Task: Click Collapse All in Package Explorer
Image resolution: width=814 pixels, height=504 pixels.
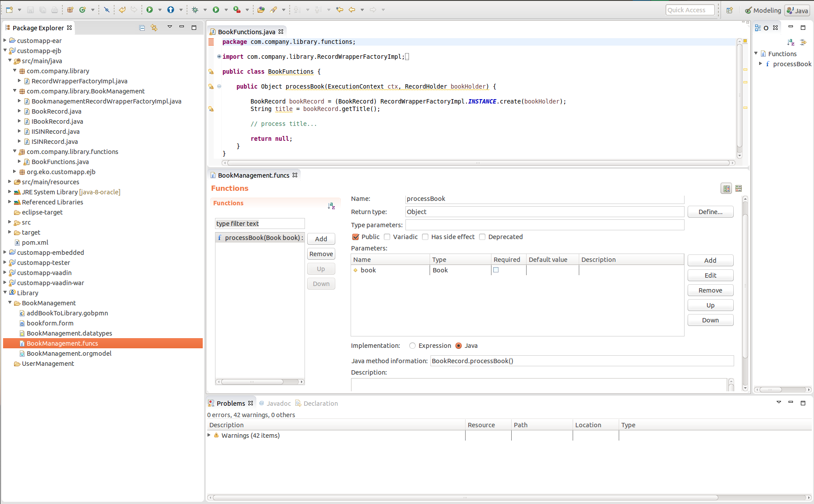Action: click(x=142, y=28)
